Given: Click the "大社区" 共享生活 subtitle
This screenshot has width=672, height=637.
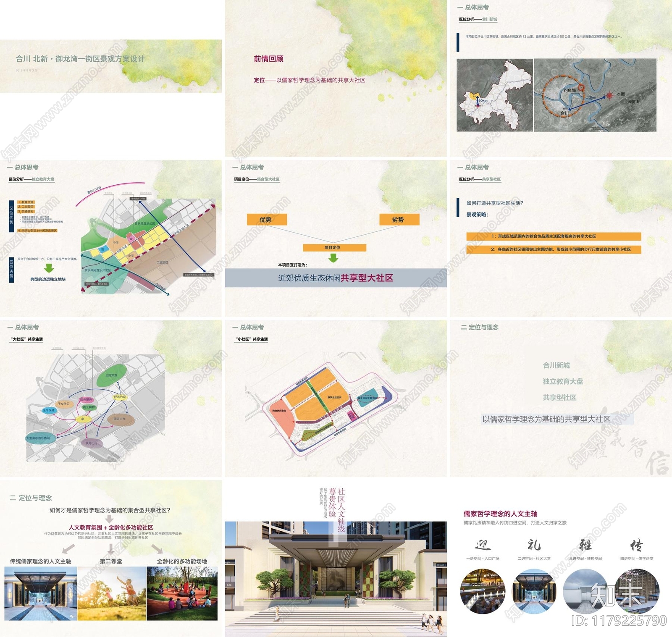Looking at the screenshot, I should [26, 339].
